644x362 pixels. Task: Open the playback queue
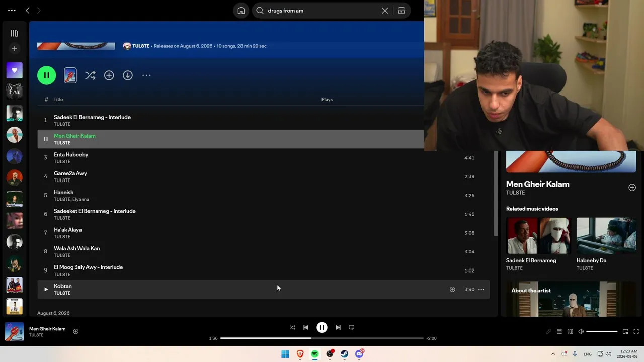pyautogui.click(x=559, y=332)
